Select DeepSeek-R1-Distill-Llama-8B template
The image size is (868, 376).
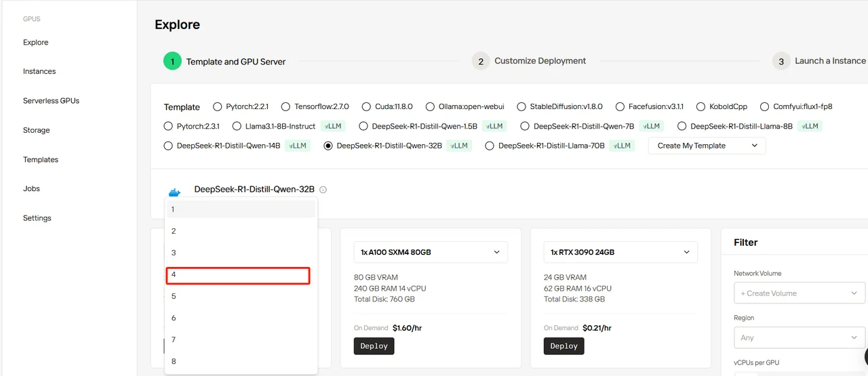click(682, 126)
